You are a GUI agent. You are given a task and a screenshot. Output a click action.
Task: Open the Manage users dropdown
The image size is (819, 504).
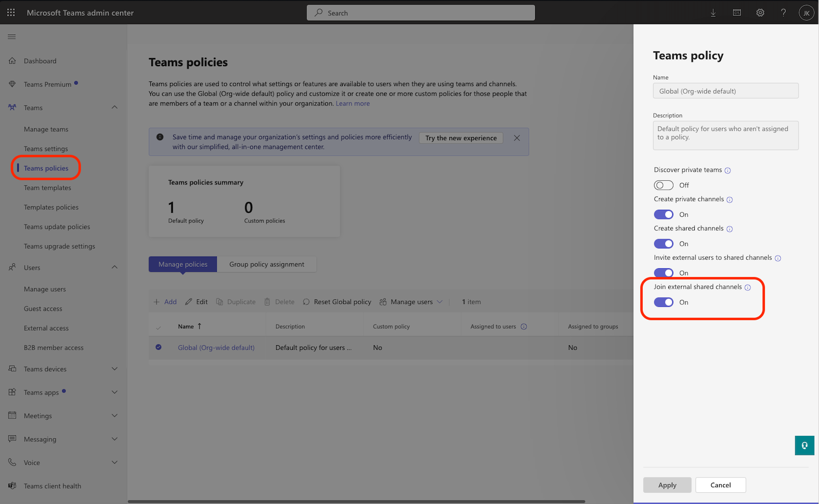[x=411, y=302]
